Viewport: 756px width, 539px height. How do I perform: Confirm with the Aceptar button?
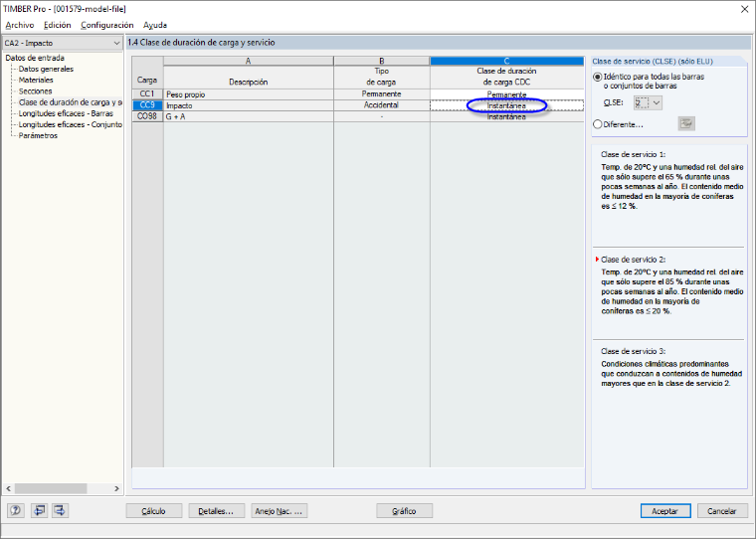click(x=665, y=511)
